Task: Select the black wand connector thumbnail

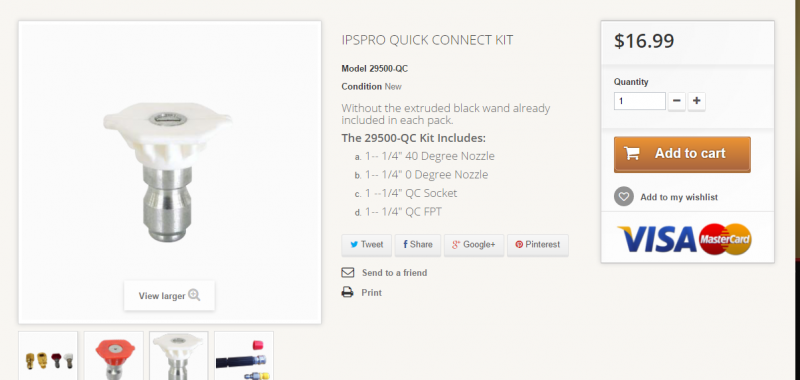Action: coord(244,356)
